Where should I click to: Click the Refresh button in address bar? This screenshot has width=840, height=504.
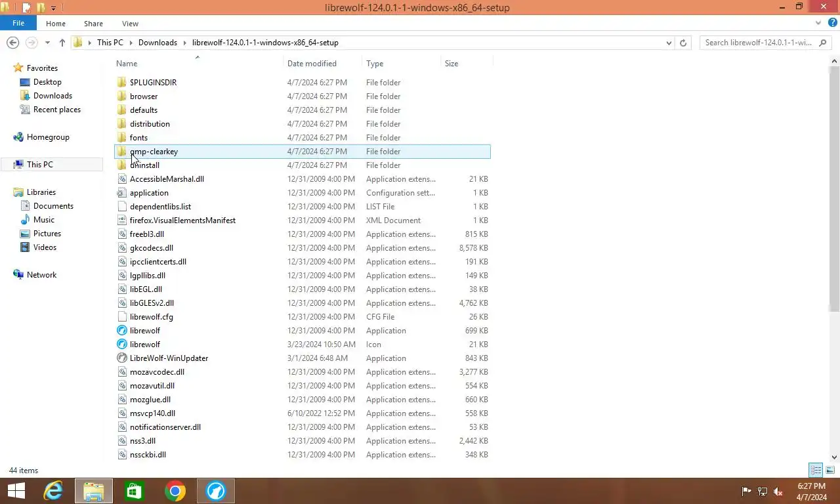click(x=683, y=43)
